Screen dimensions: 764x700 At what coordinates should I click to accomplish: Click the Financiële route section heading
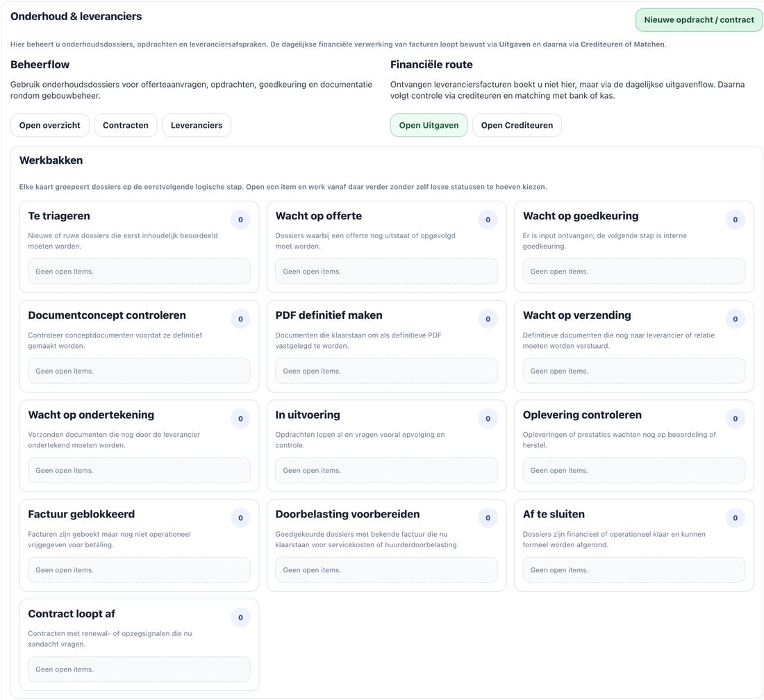pyautogui.click(x=431, y=65)
